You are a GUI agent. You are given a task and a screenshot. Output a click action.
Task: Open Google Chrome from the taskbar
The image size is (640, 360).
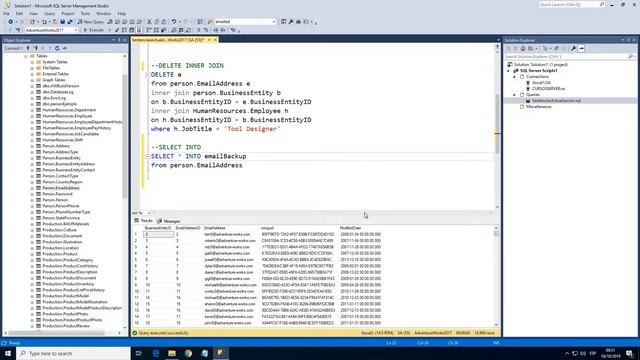click(188, 353)
